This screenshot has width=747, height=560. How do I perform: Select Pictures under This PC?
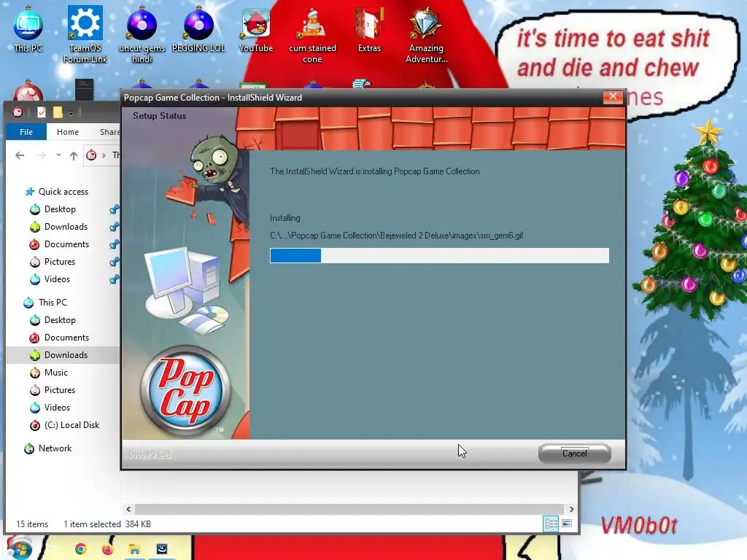60,390
